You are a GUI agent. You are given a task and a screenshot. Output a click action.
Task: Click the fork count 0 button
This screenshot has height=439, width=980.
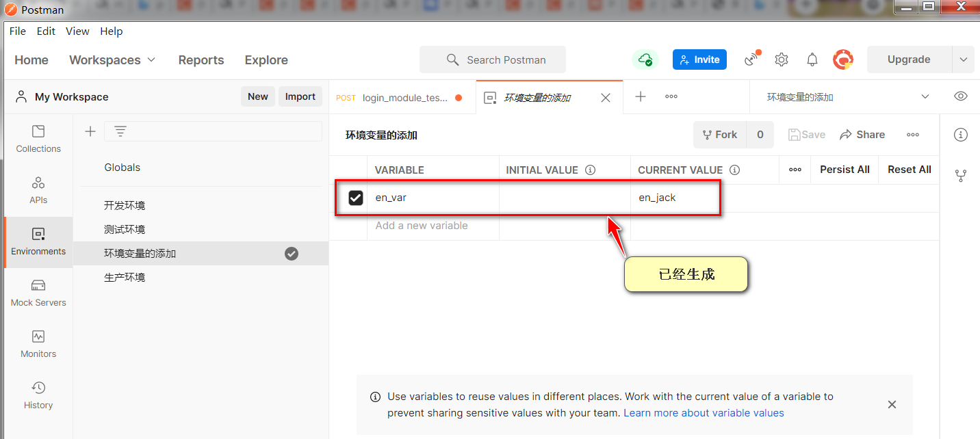[760, 135]
